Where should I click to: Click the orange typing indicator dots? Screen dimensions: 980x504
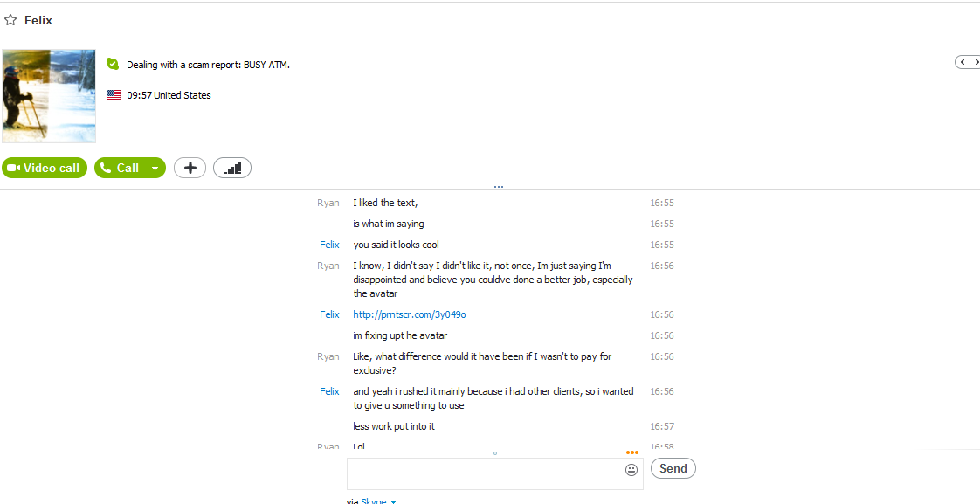coord(631,452)
